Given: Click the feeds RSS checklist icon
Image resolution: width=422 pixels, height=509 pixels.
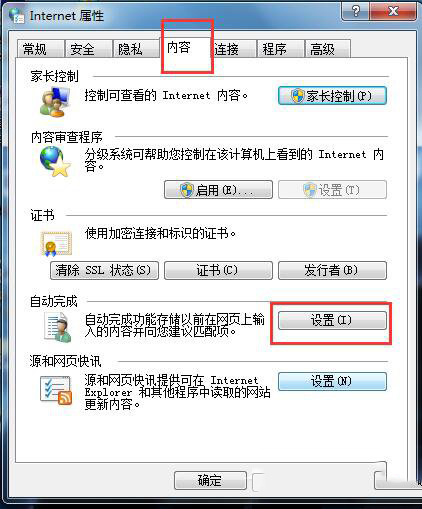Looking at the screenshot, I should point(56,391).
